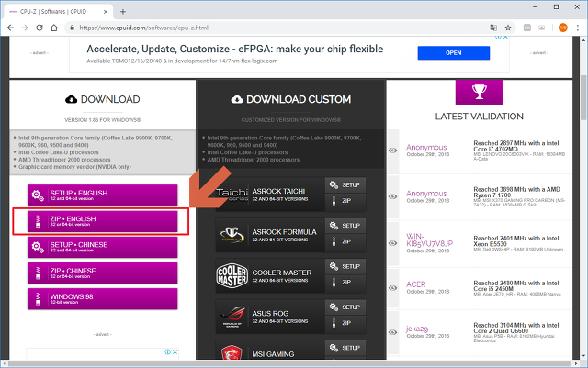Click the 'Reached 3104 MHz with a Intel Core 2 Quad Q6600' text

(x=516, y=328)
